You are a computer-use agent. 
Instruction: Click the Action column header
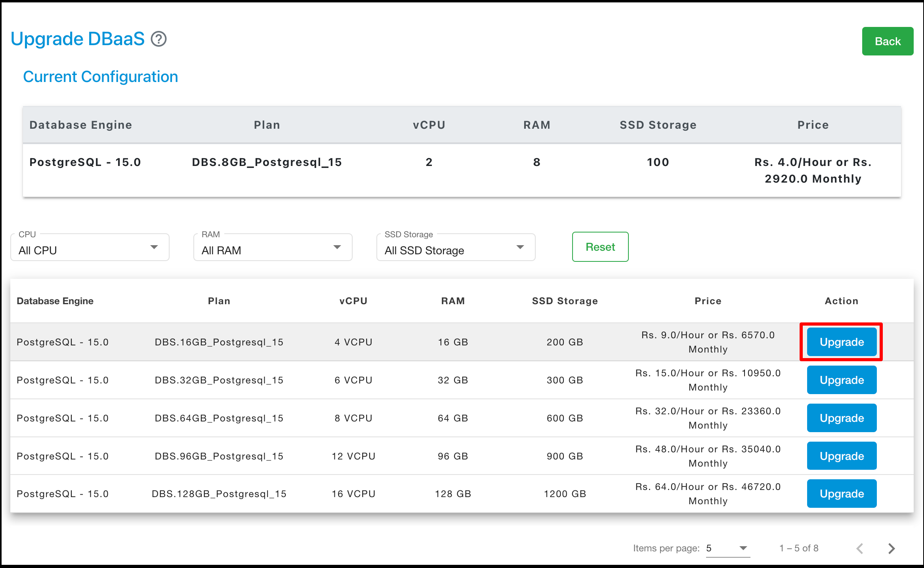coord(842,301)
